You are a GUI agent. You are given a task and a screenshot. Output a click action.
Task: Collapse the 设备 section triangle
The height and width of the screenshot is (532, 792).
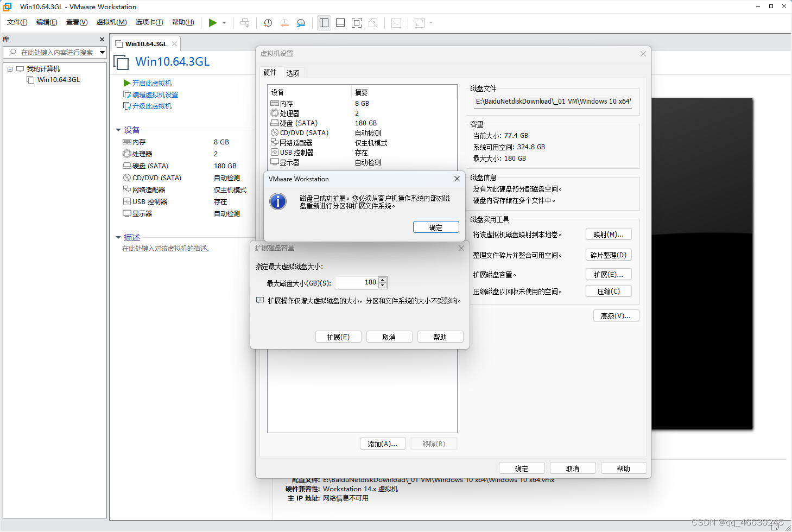118,130
